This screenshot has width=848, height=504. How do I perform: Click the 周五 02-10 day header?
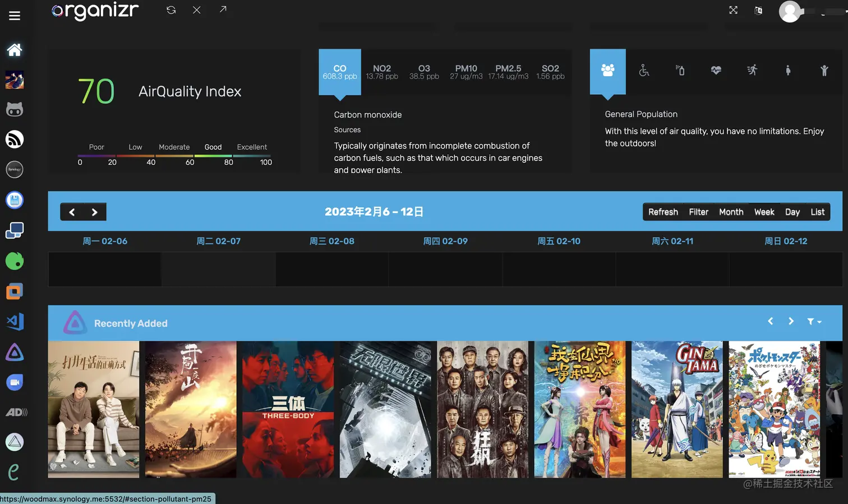(559, 241)
